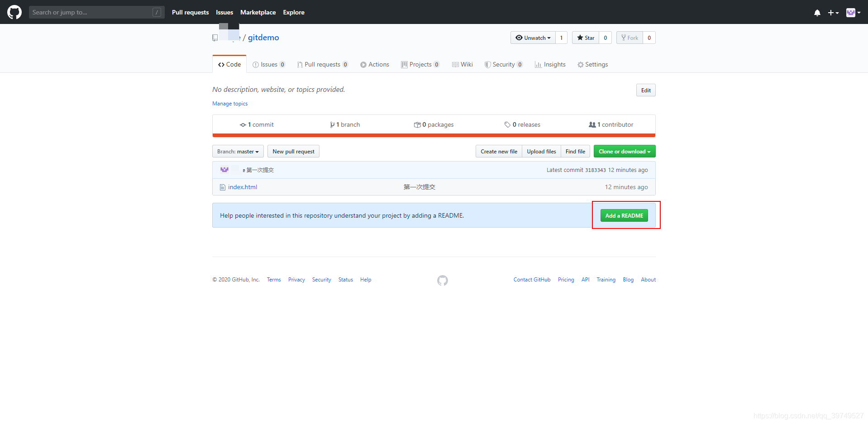Open the notifications bell icon

(817, 13)
